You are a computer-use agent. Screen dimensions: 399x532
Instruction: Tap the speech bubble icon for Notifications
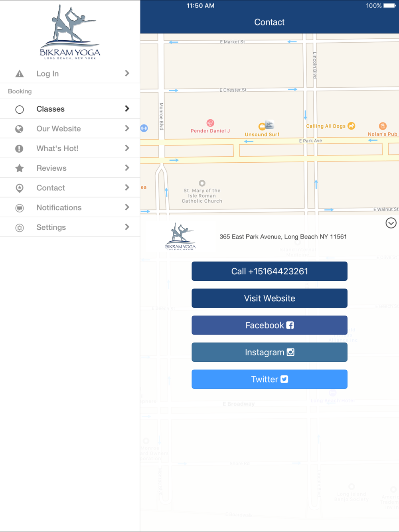[x=19, y=208]
